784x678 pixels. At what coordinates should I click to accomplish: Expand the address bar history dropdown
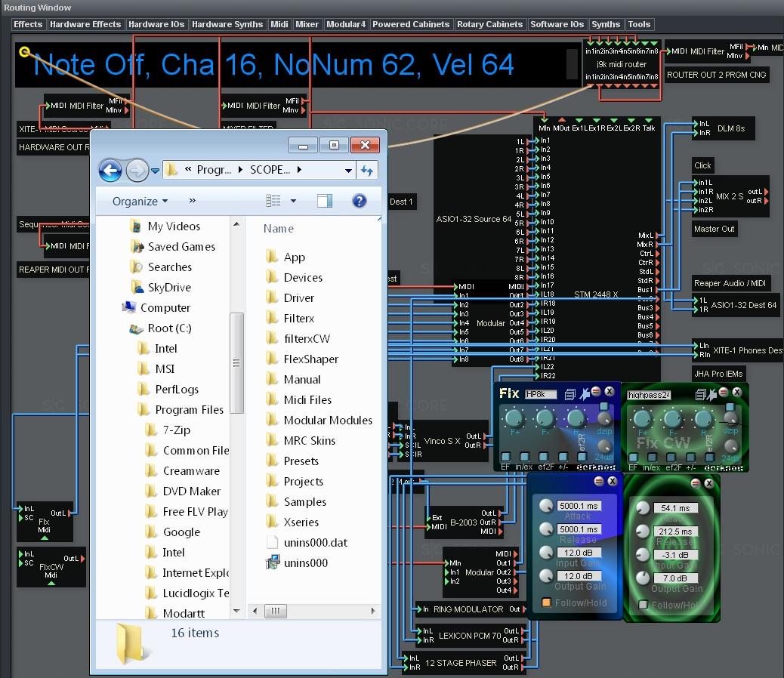(348, 171)
